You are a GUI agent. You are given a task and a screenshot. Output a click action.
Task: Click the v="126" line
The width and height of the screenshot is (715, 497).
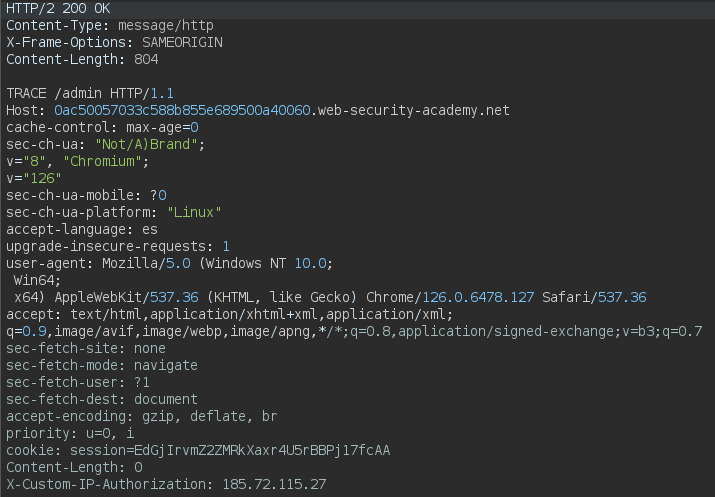coord(34,179)
